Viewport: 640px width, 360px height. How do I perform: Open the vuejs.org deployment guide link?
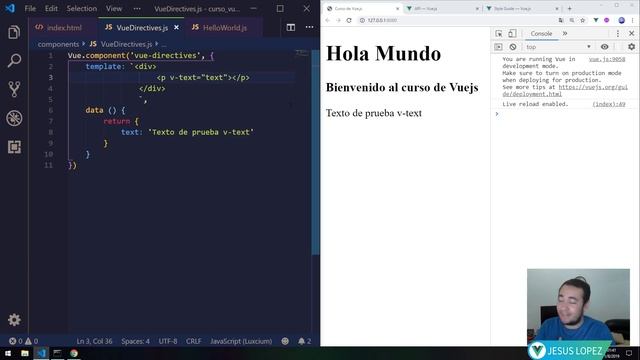tap(565, 90)
